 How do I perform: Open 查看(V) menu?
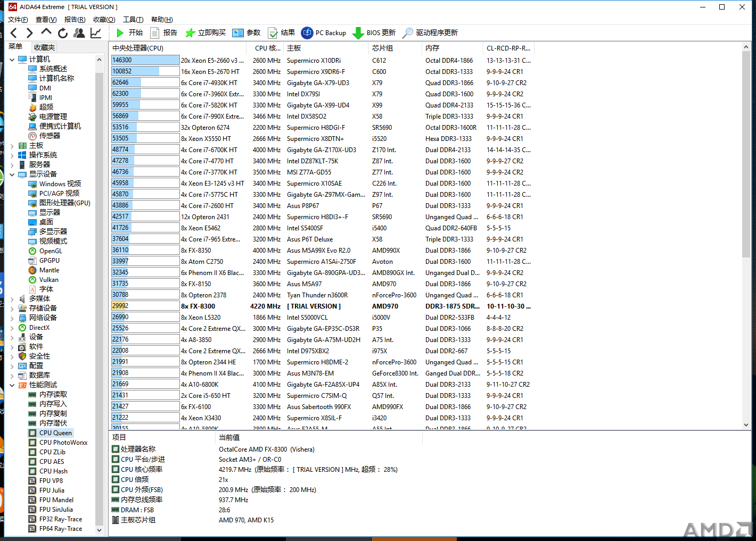(x=46, y=19)
